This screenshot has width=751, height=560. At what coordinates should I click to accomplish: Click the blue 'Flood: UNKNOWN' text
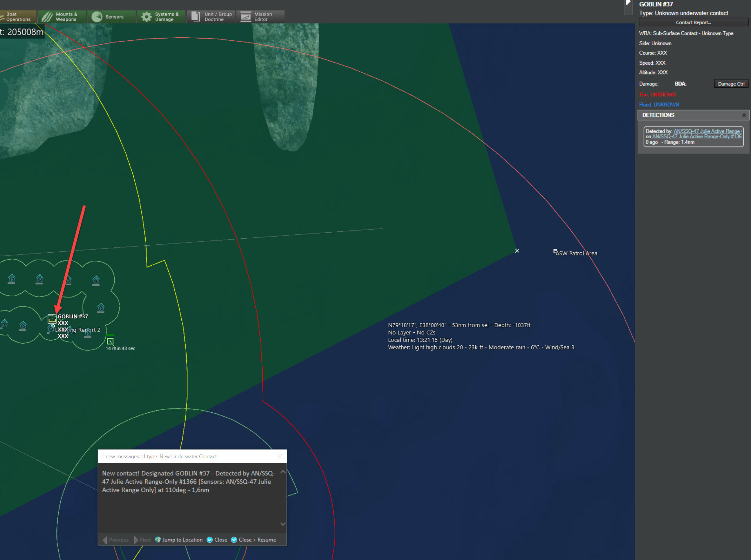659,105
